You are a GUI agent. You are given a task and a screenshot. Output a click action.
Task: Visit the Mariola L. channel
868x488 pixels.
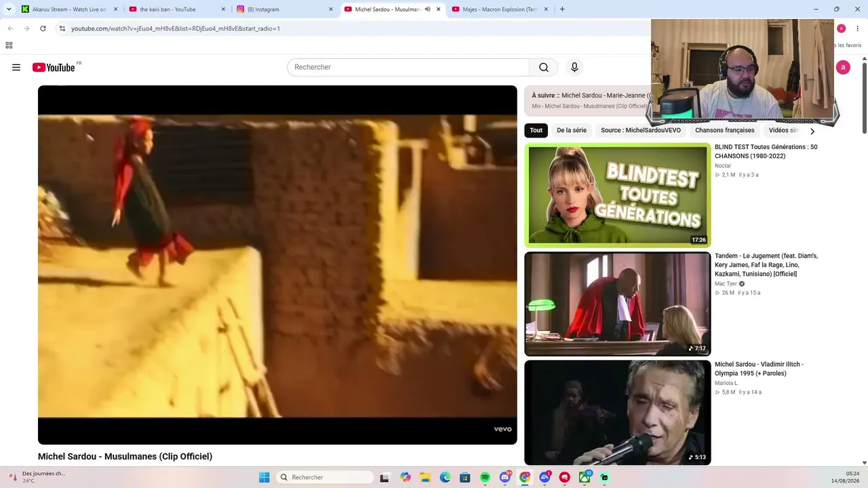pyautogui.click(x=726, y=383)
